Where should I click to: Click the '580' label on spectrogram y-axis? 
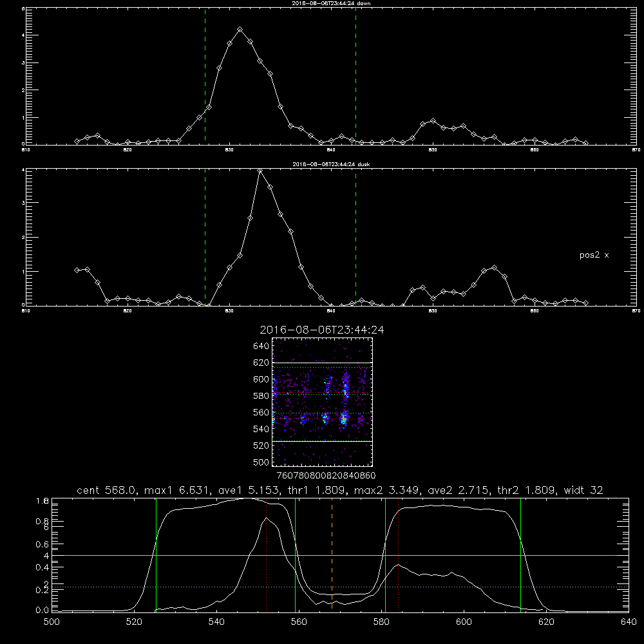pyautogui.click(x=261, y=396)
